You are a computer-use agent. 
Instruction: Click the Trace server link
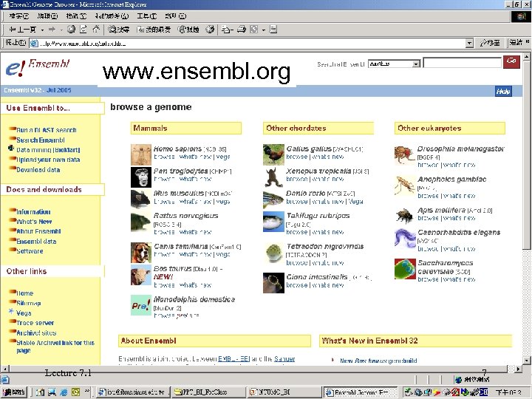point(35,323)
